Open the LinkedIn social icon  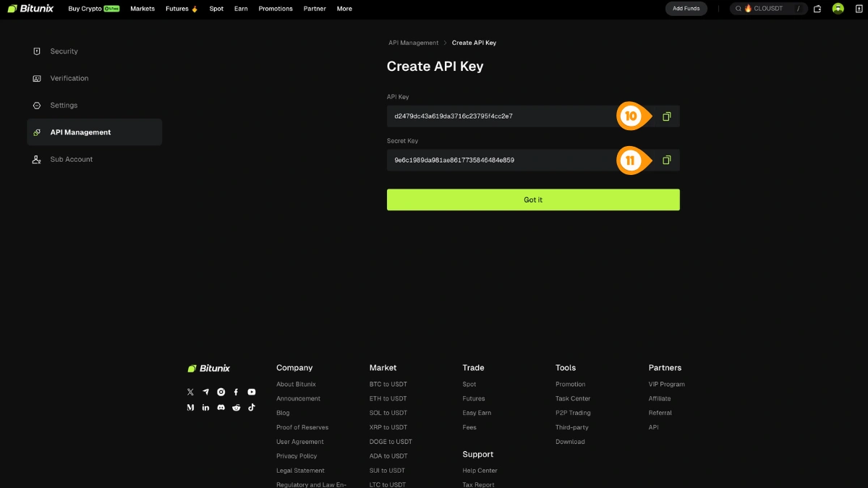point(205,408)
